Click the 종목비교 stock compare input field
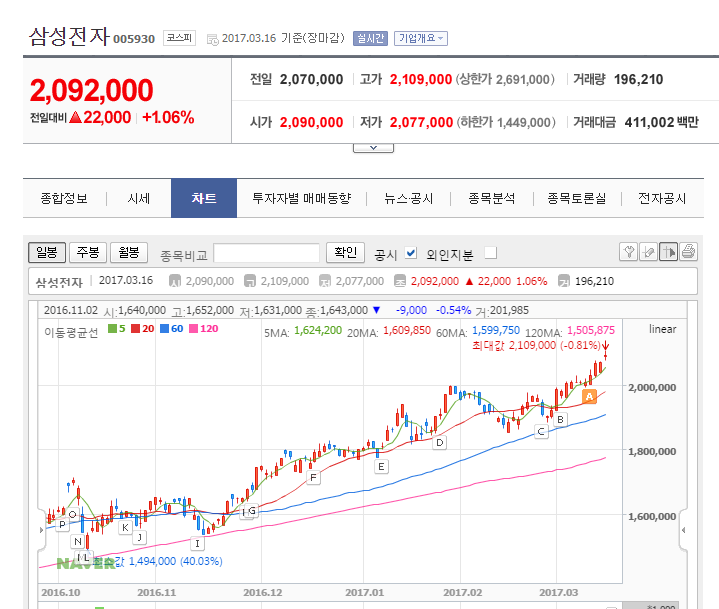The width and height of the screenshot is (719, 609). 267,253
